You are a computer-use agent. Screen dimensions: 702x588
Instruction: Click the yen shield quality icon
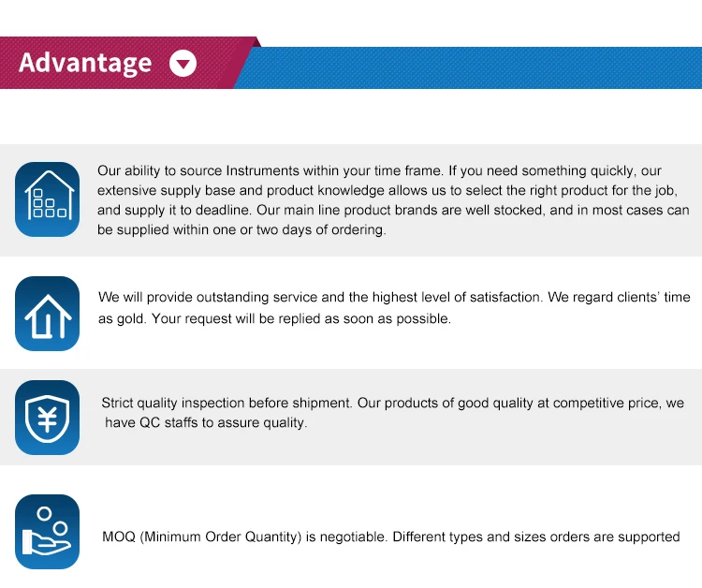(x=47, y=418)
